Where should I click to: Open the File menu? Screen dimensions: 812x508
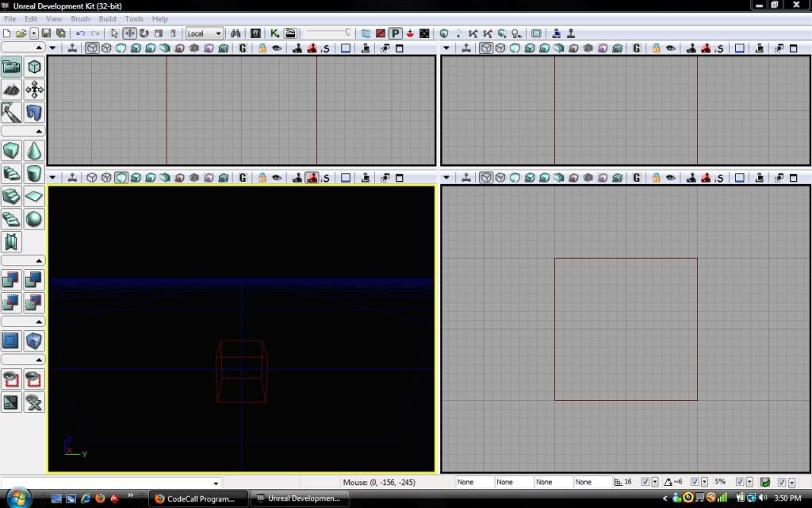pyautogui.click(x=10, y=19)
